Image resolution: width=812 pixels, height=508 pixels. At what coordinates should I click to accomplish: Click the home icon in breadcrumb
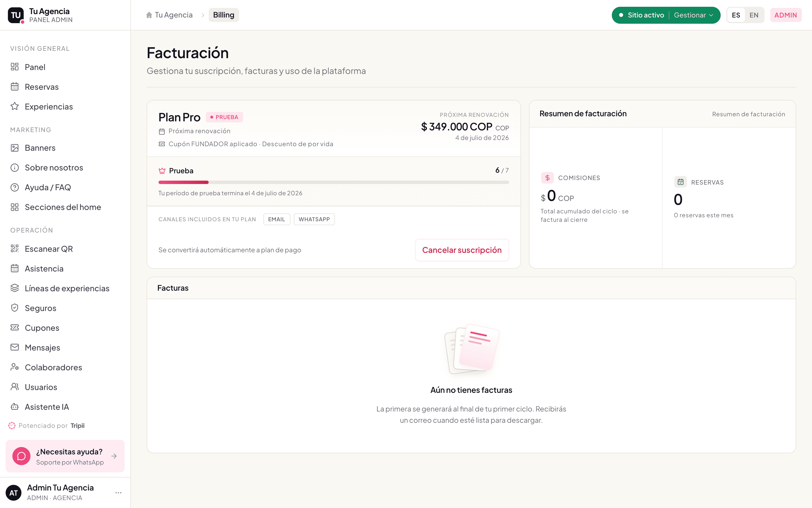[149, 15]
